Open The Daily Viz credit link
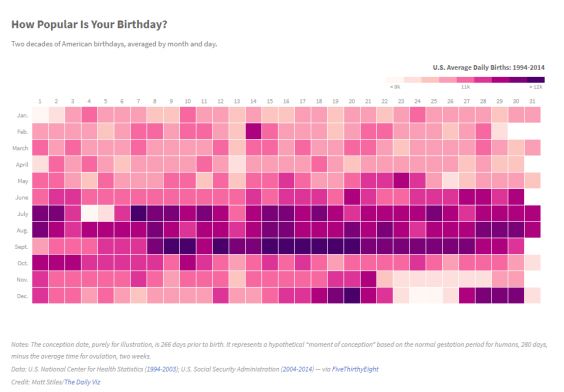Screen dimensions: 564x392 [82, 382]
